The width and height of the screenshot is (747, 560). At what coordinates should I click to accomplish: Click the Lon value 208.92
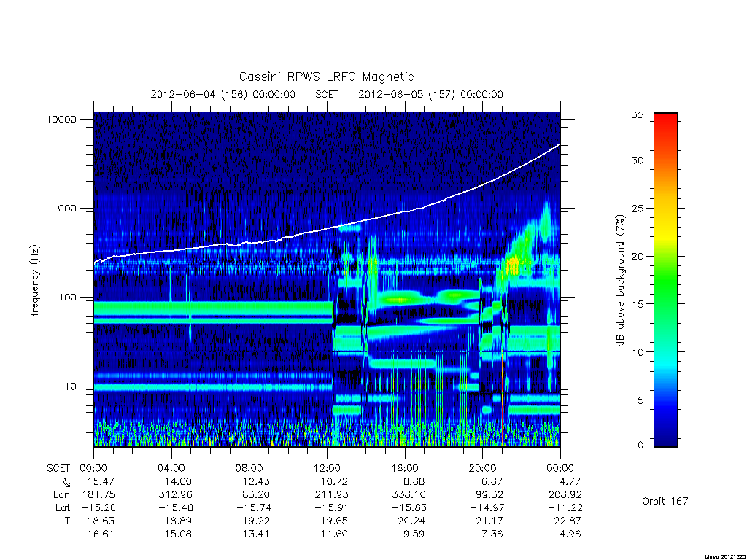pyautogui.click(x=565, y=495)
